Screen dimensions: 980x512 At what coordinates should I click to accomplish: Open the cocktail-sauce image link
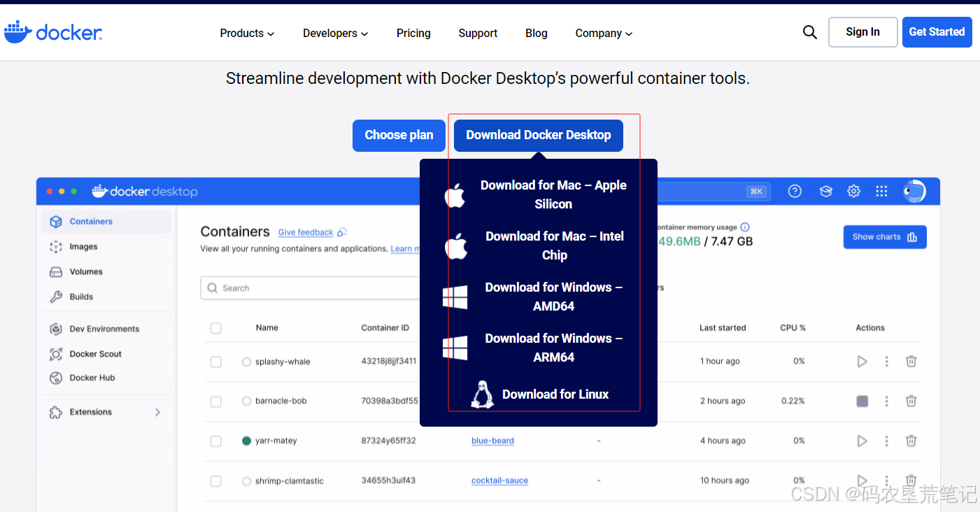click(x=499, y=481)
